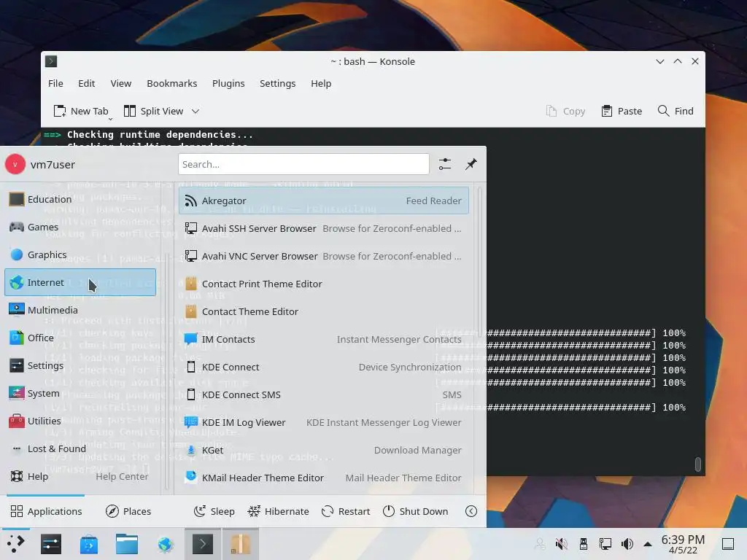The image size is (747, 560).
Task: Click Copy in Konsole toolbar
Action: click(x=565, y=111)
